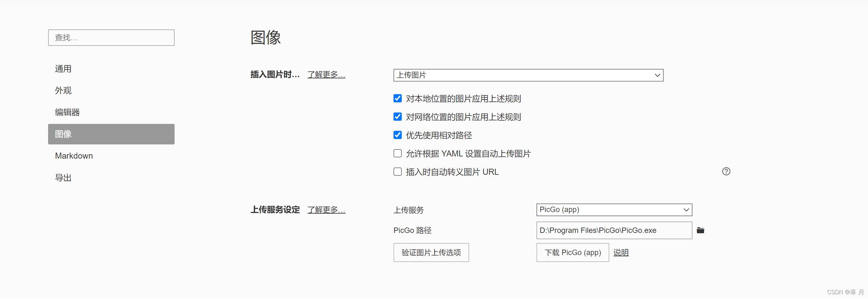Click the help question mark icon

click(726, 171)
